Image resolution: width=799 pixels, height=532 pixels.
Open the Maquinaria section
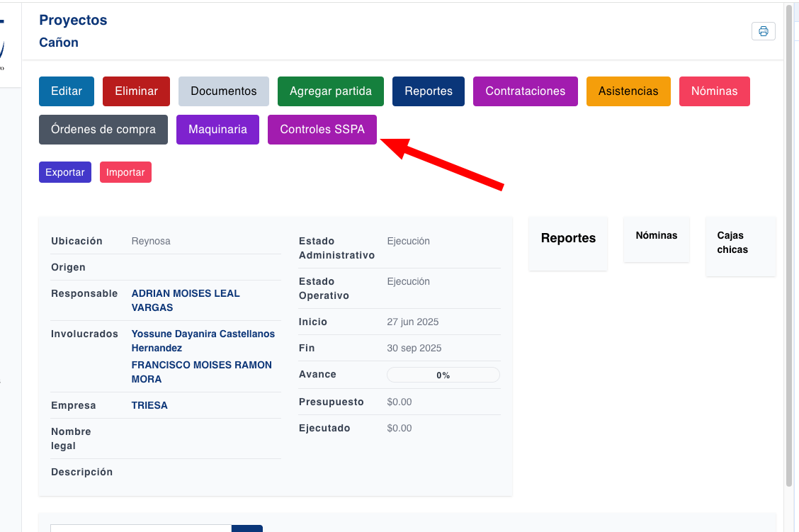point(217,130)
